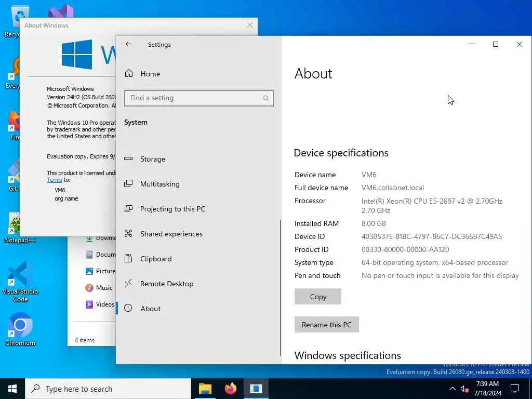Open File Explorer from the taskbar
532x399 pixels.
205,389
